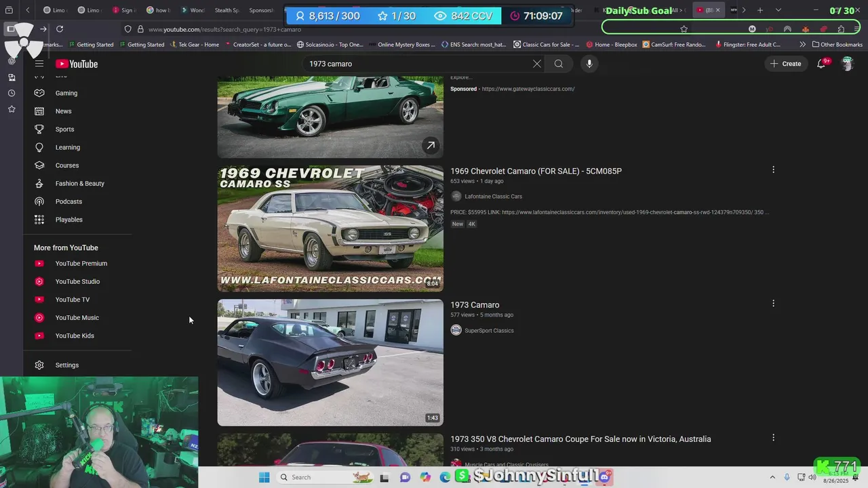Open YouTube notifications bell
Image resolution: width=868 pixels, height=488 pixels.
(x=821, y=64)
